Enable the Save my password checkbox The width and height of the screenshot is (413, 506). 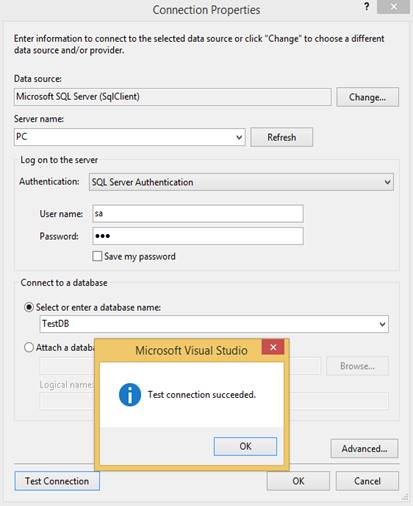(97, 256)
